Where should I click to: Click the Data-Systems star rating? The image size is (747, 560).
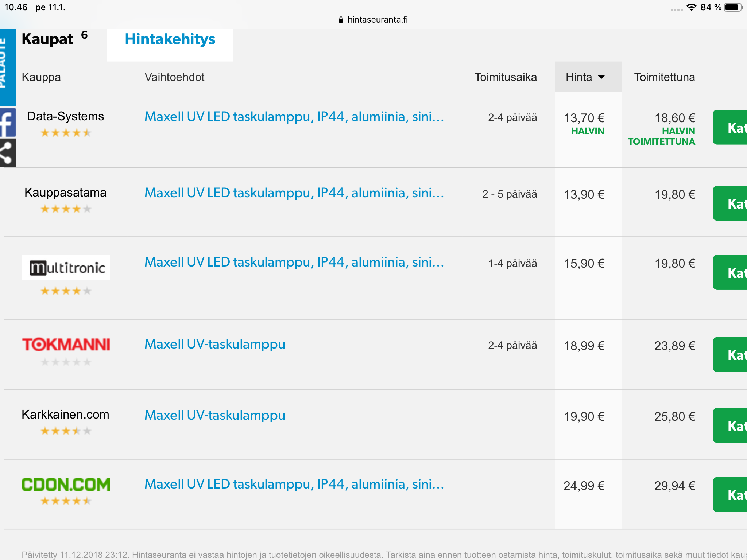pos(66,133)
